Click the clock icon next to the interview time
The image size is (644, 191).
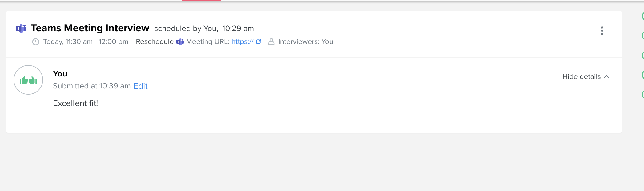pyautogui.click(x=36, y=42)
